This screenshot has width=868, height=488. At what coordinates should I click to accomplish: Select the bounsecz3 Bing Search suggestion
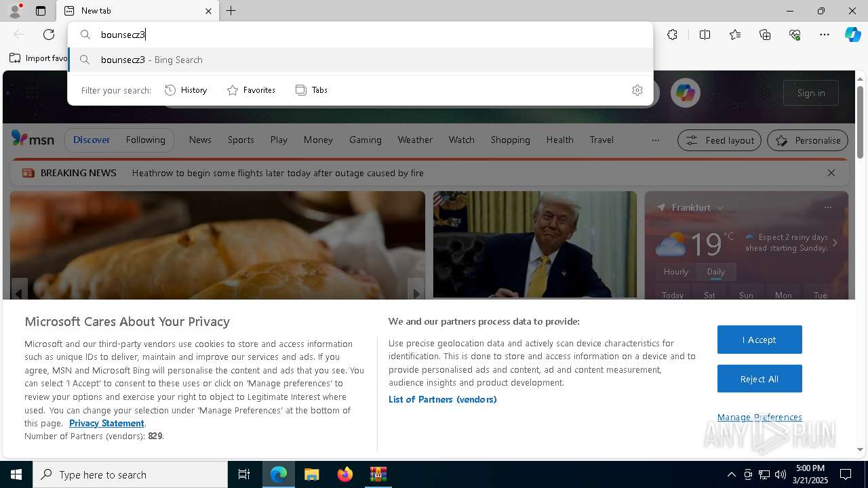tap(360, 60)
